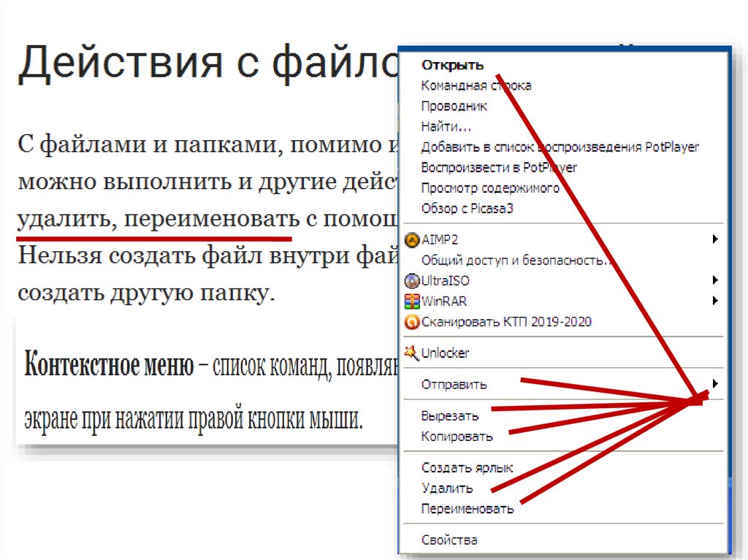Image resolution: width=748 pixels, height=560 pixels.
Task: Open the AIMP2 menu entry
Action: 439,239
